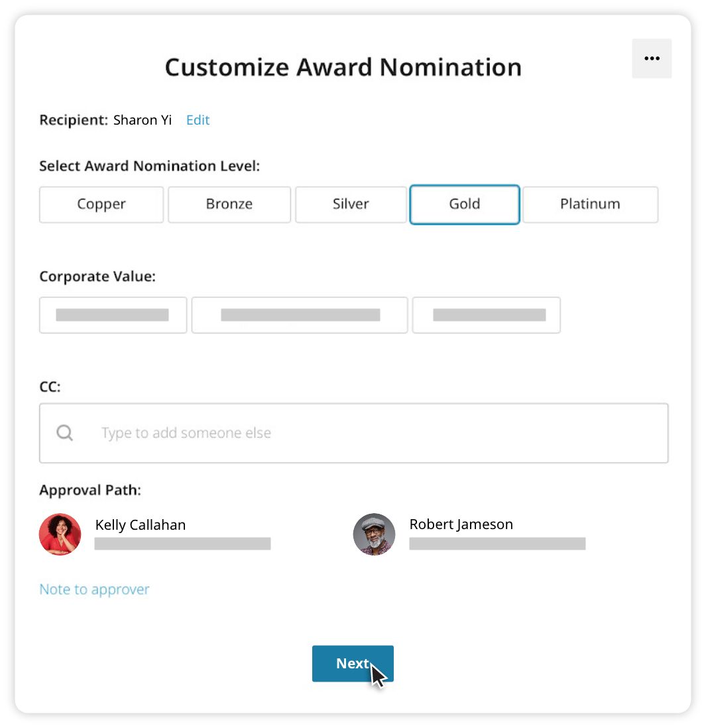Click the recipient name Sharon Yi
This screenshot has height=728, width=706.
(143, 120)
